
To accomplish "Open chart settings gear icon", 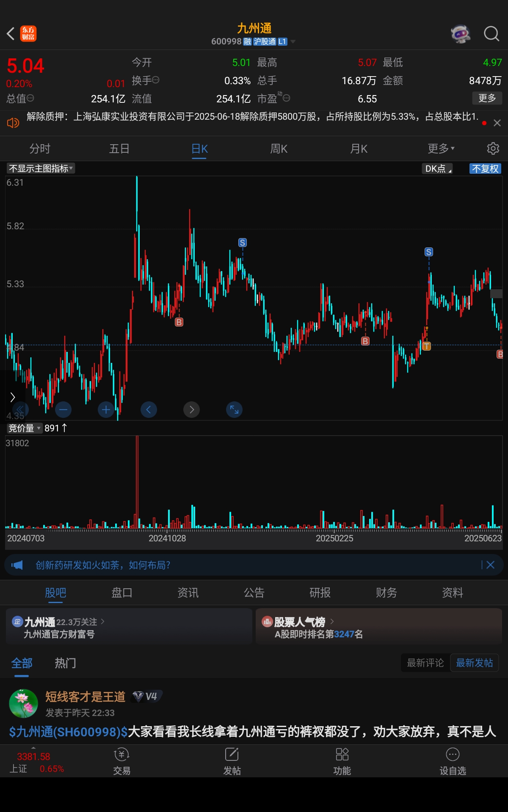I will [493, 148].
